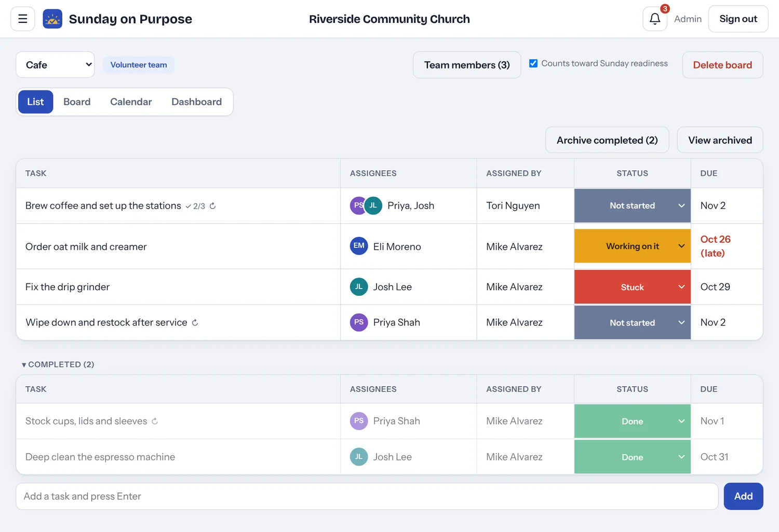The image size is (779, 532).
Task: Click the Delete board button
Action: coord(722,65)
